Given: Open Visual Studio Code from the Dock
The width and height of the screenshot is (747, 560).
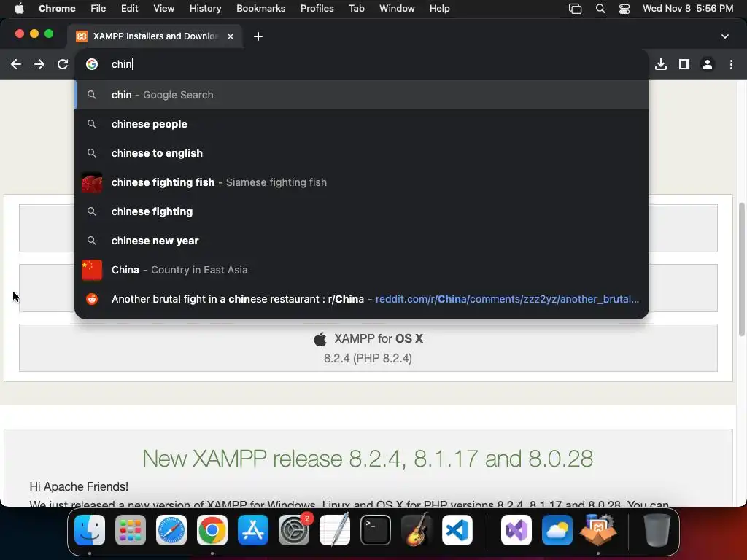Looking at the screenshot, I should point(457,530).
